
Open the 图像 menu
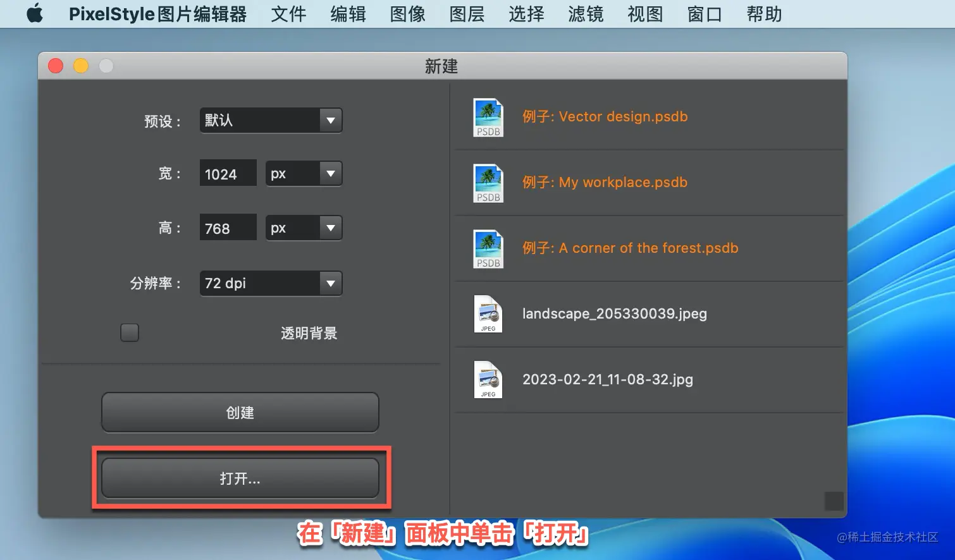(407, 14)
